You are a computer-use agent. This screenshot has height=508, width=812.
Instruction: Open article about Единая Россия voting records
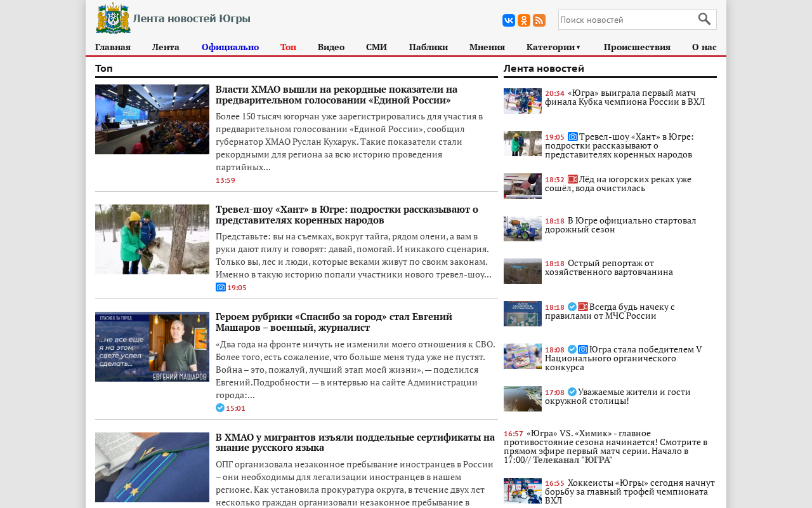point(336,95)
